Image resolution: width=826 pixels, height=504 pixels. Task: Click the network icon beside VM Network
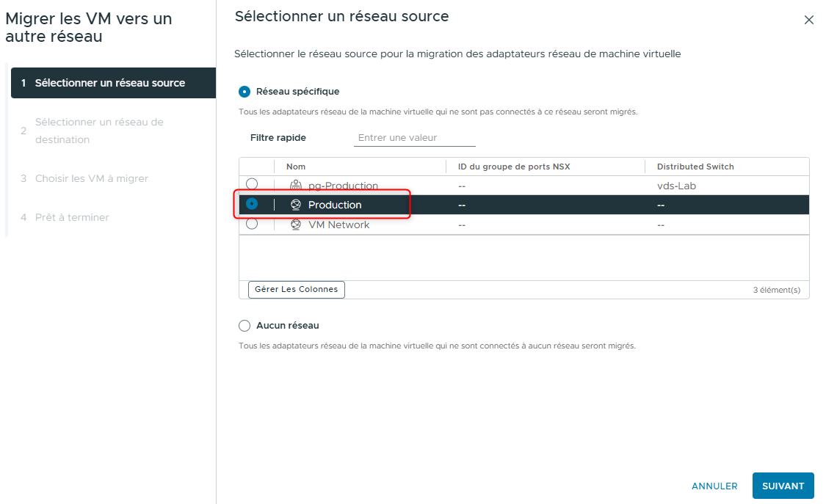[295, 224]
